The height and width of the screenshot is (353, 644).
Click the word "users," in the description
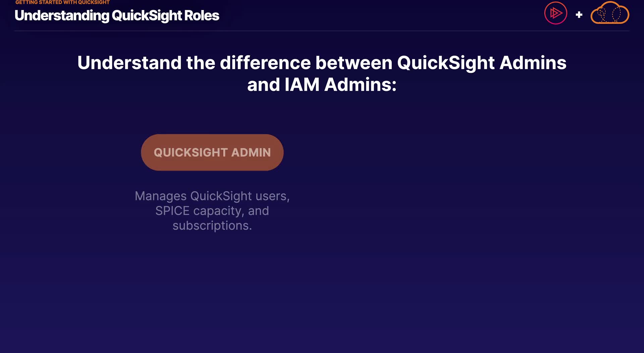point(272,196)
